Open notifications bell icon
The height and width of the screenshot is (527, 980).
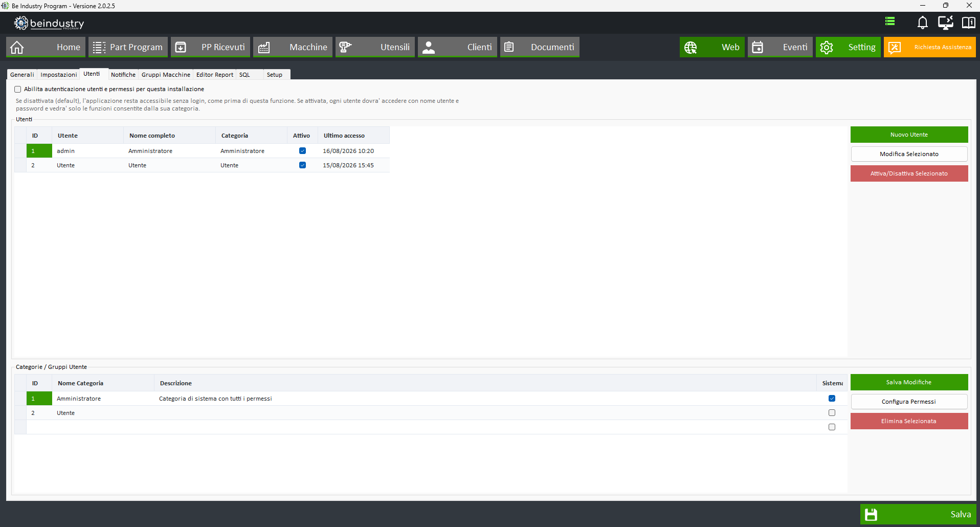[x=922, y=22]
